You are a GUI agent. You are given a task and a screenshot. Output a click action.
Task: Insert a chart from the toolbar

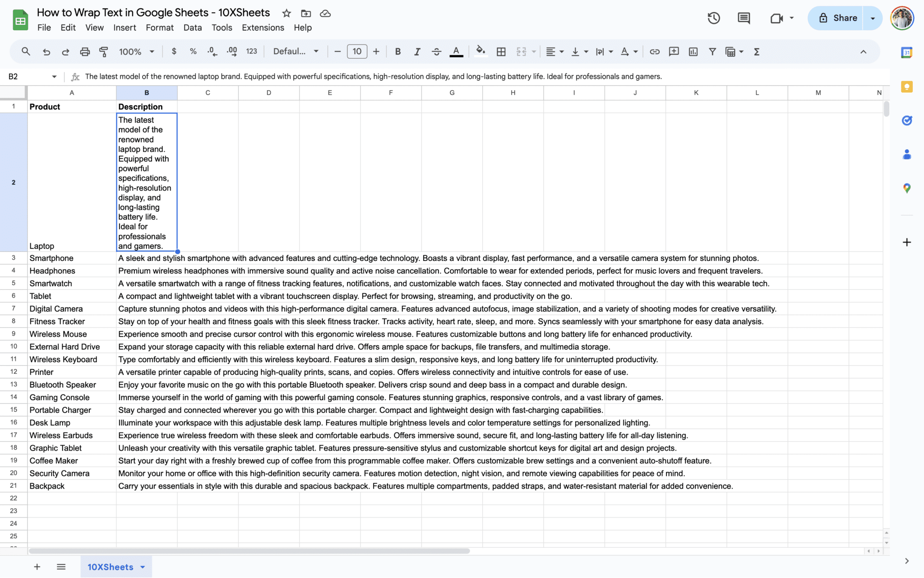(x=693, y=51)
